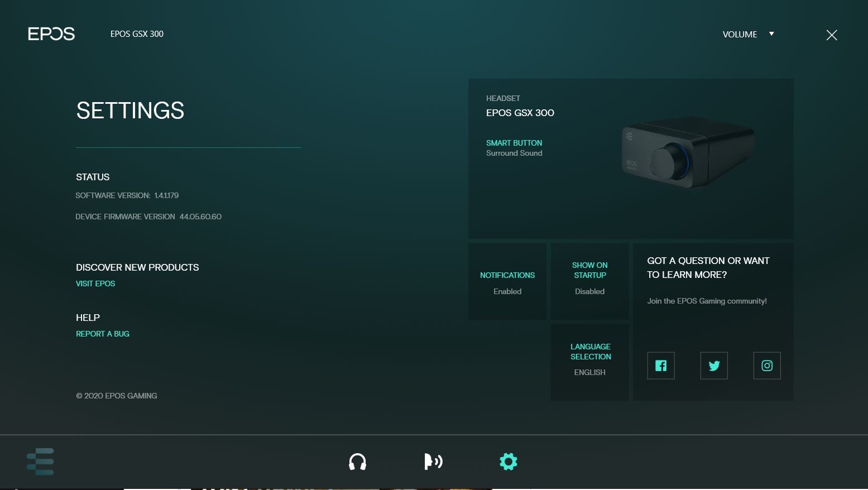Click the DISCOVER NEW PRODUCTS heading
Screen dimensions: 868x490
(x=137, y=267)
